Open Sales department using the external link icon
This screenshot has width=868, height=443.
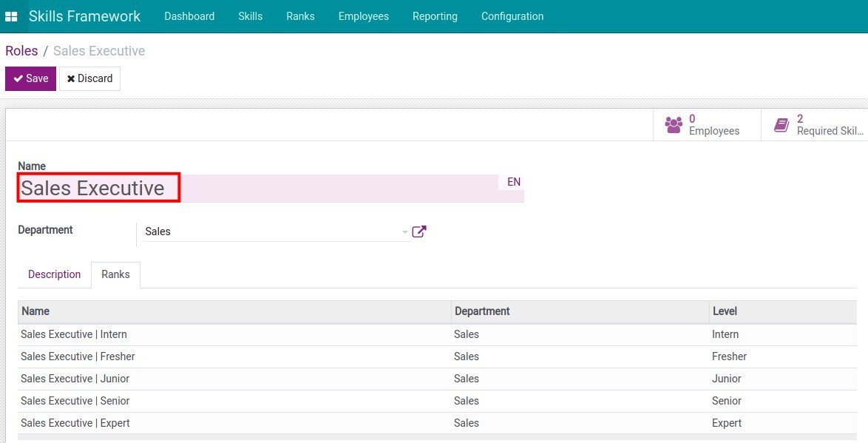[419, 231]
